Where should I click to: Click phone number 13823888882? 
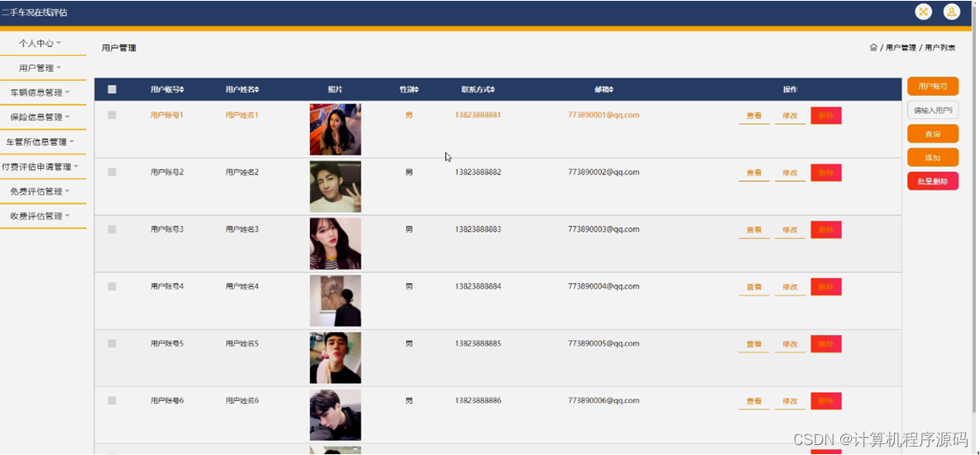[477, 172]
